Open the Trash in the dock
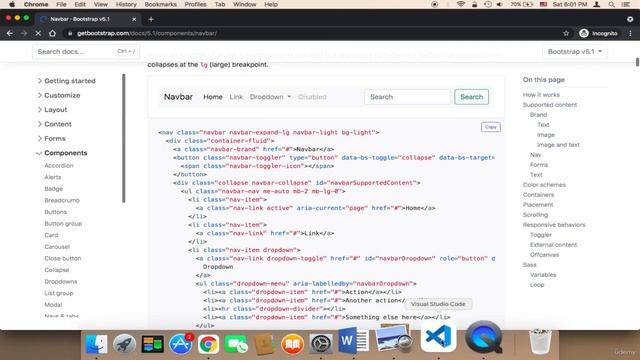The image size is (640, 360). point(540,340)
